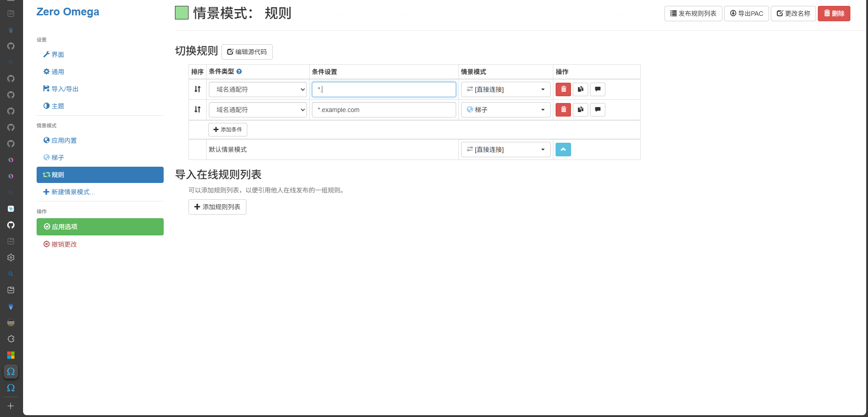Screen dimensions: 868x417
Task: Click the blue up-arrow button in 默认情景模式 row
Action: point(563,150)
